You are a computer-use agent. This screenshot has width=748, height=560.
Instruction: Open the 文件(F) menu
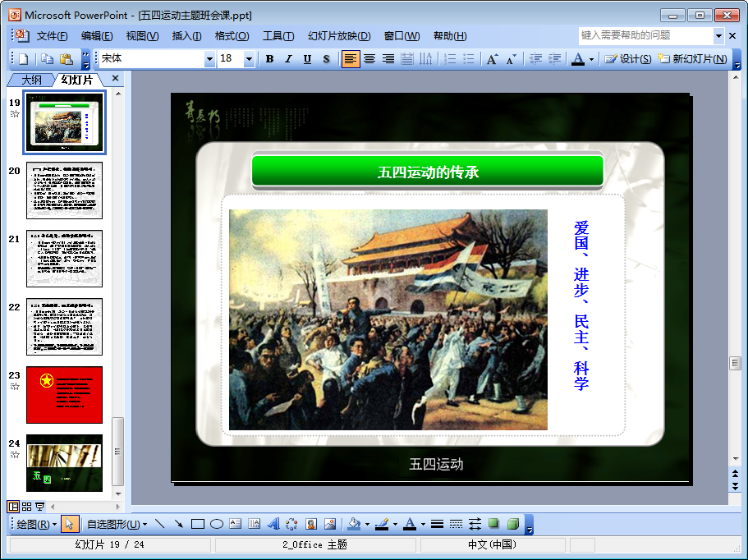pos(52,36)
